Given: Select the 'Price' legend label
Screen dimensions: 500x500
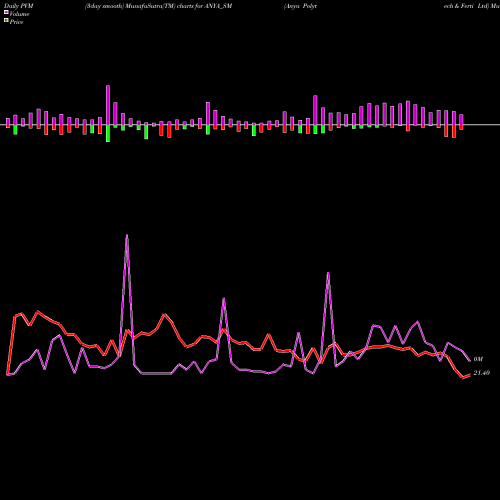Looking at the screenshot, I should click(16, 22).
